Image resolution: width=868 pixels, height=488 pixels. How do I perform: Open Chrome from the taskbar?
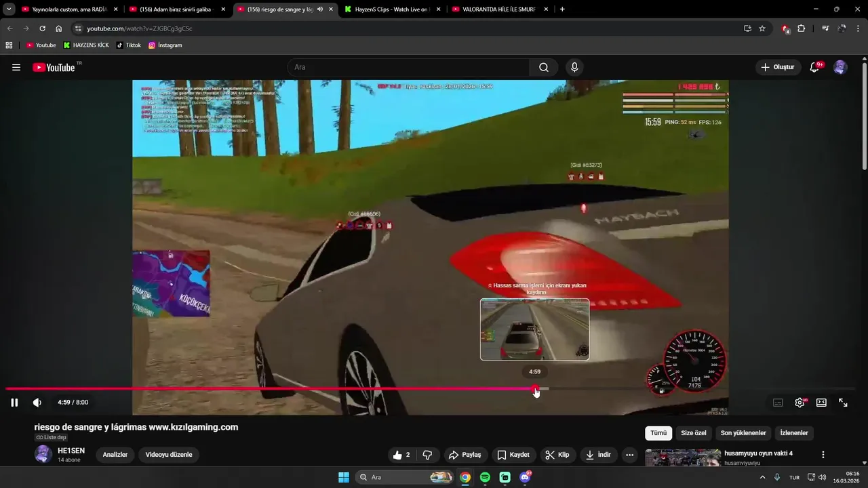click(x=465, y=477)
